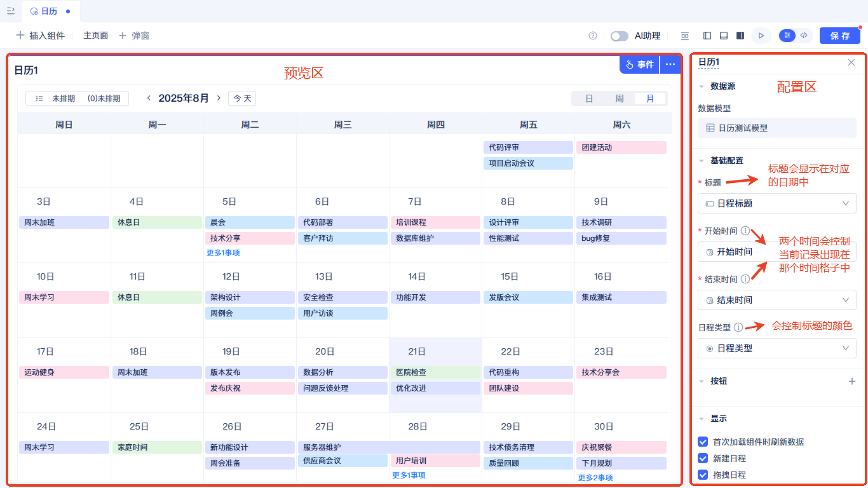The image size is (868, 488).
Task: Switch to visual settings mode icon
Action: [787, 36]
